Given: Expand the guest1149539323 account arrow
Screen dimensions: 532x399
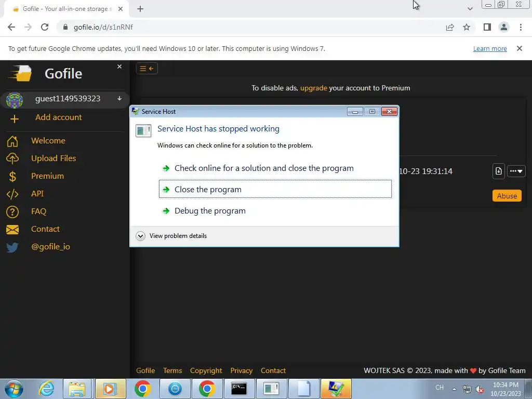Looking at the screenshot, I should pos(119,98).
